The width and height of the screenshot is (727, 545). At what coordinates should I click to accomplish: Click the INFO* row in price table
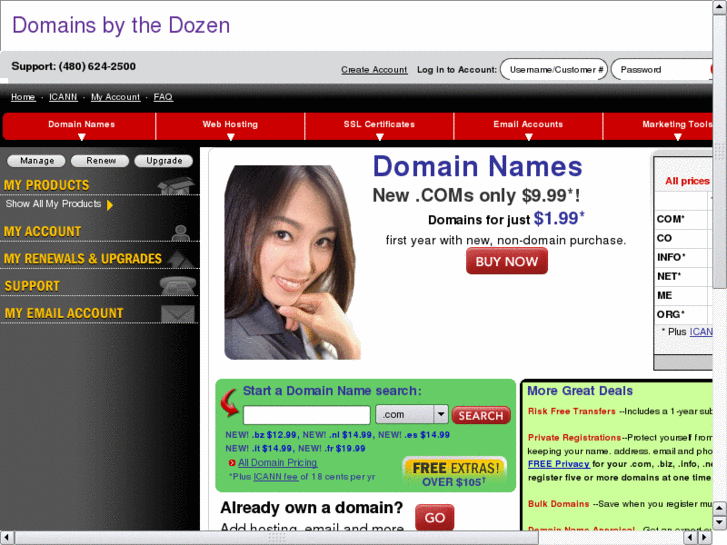coord(684,257)
